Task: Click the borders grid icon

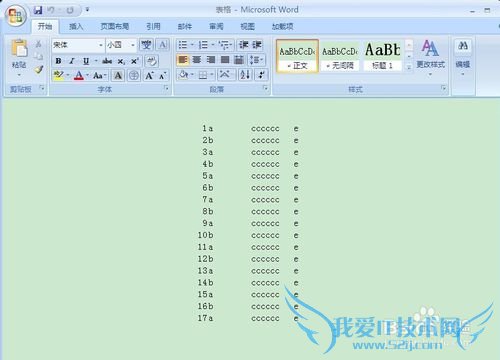Action: [x=203, y=75]
